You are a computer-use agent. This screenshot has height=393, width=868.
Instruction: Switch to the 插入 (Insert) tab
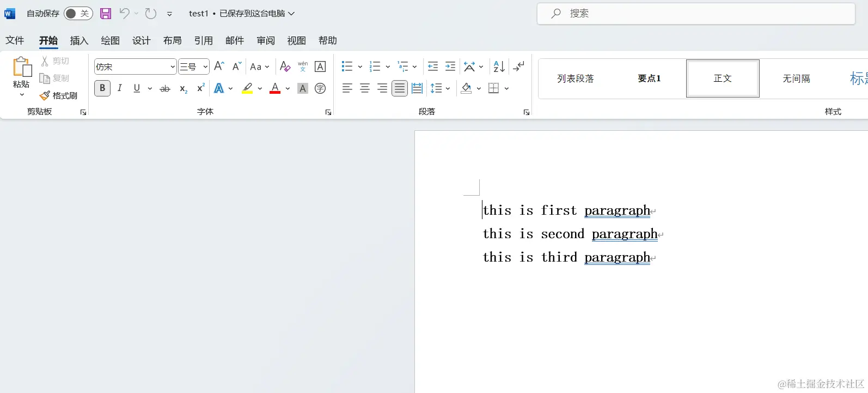(79, 40)
